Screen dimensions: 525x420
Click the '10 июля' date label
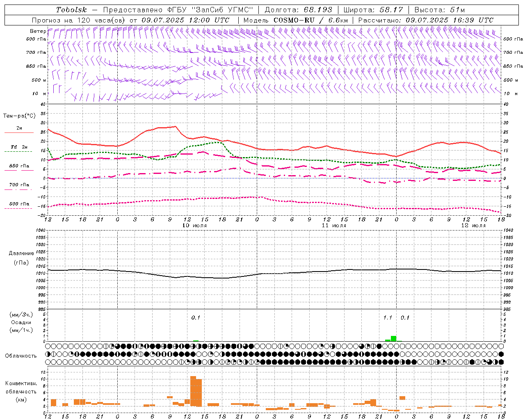(x=194, y=226)
